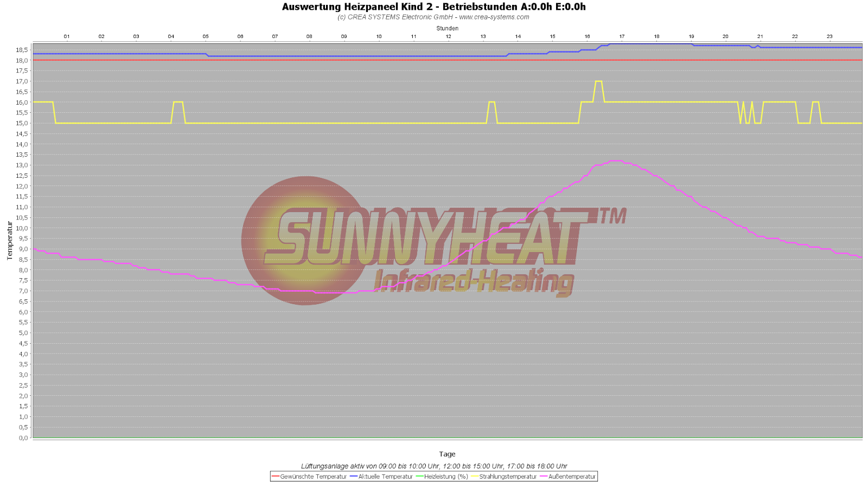Click yellow line marker beside Strahlungstemperatur
The image size is (868, 482).
pos(475,477)
